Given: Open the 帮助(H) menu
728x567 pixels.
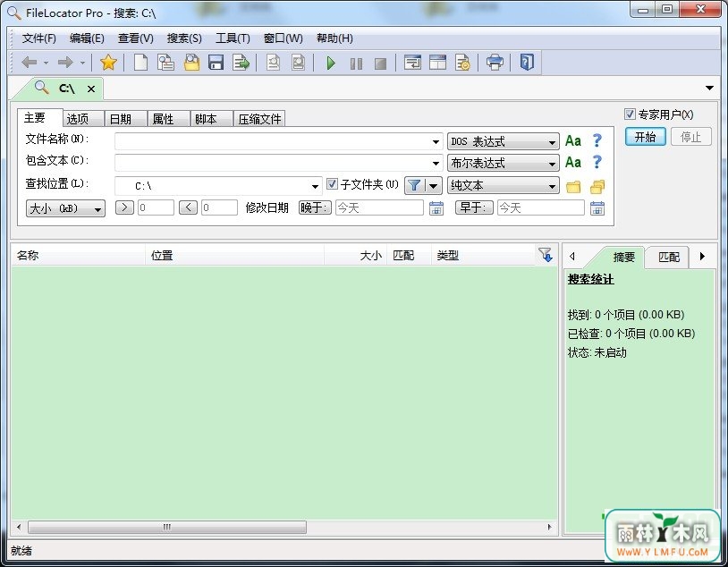Looking at the screenshot, I should click(334, 38).
